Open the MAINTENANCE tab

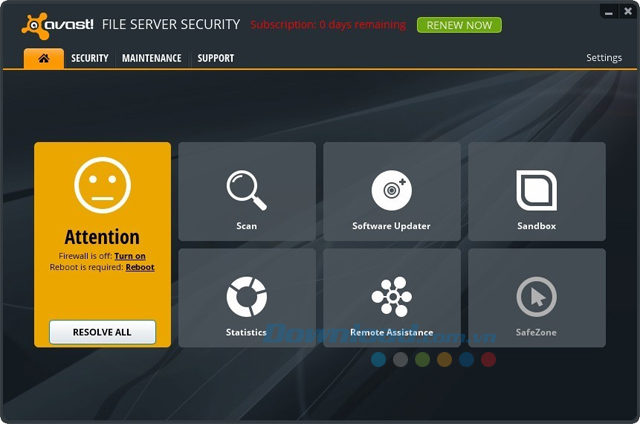coord(152,58)
